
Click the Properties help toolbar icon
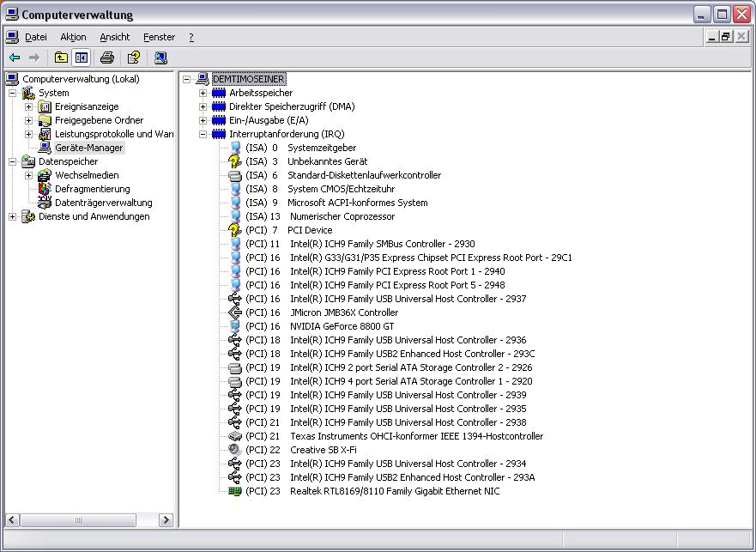pos(134,58)
